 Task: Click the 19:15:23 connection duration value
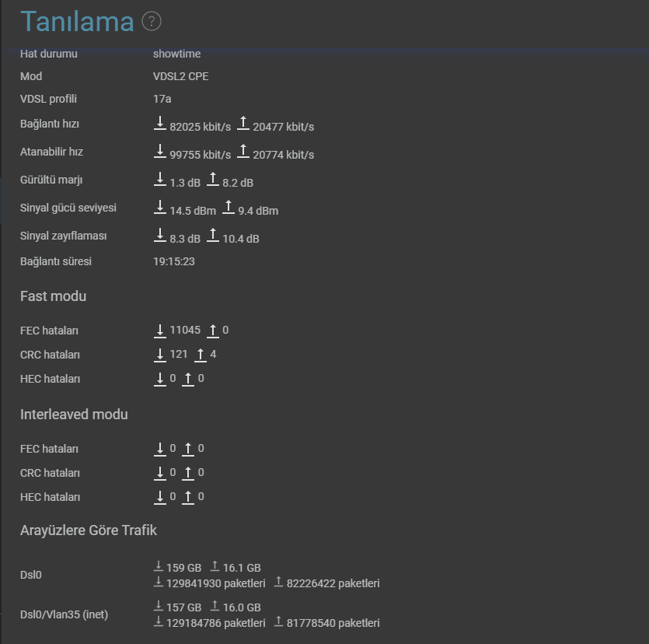(x=174, y=261)
